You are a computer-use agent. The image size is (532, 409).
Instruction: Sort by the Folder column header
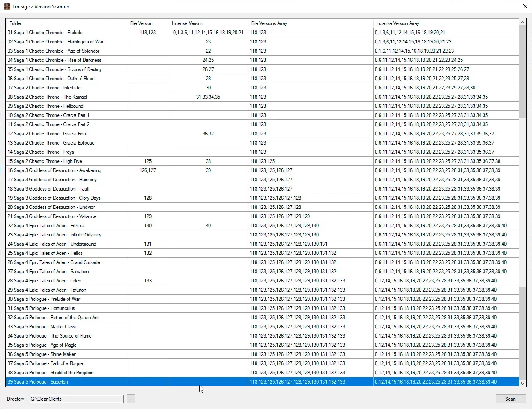tap(66, 23)
